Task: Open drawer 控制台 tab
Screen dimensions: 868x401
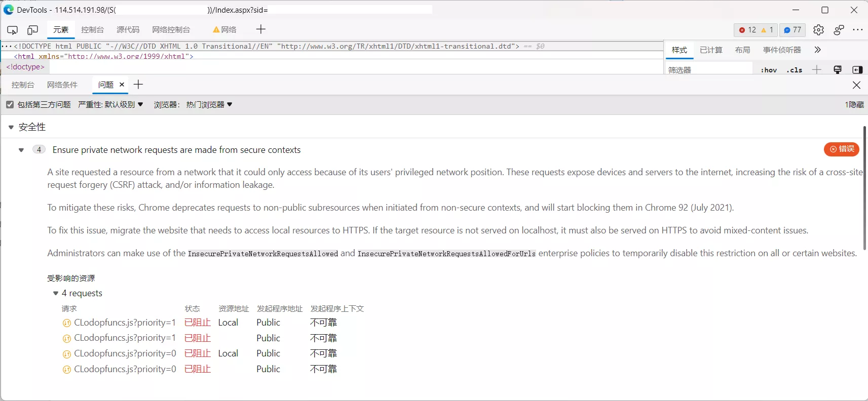Action: 23,85
